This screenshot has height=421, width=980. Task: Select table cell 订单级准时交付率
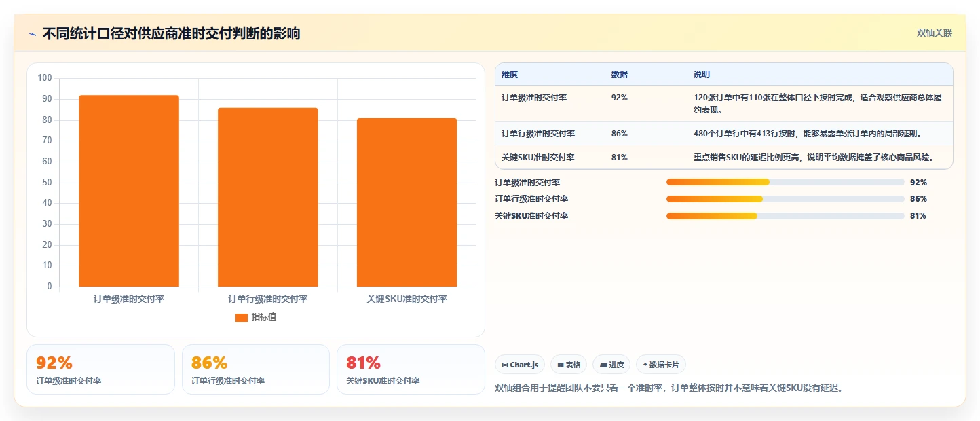pyautogui.click(x=534, y=98)
